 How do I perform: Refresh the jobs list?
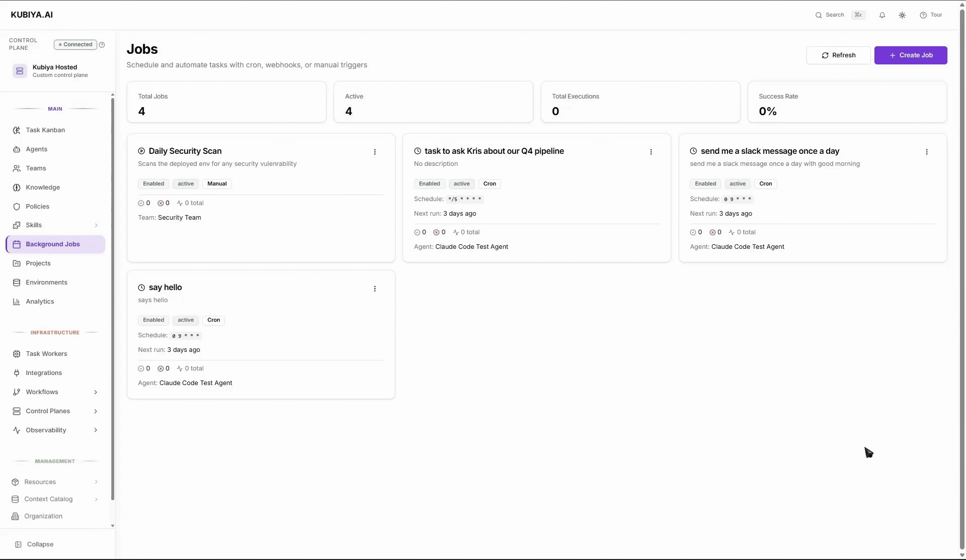tap(838, 55)
